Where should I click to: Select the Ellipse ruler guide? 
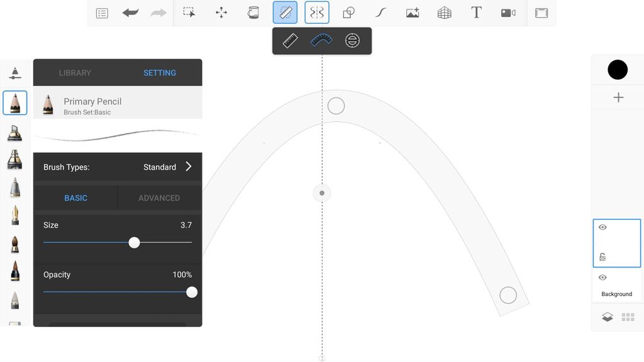352,40
